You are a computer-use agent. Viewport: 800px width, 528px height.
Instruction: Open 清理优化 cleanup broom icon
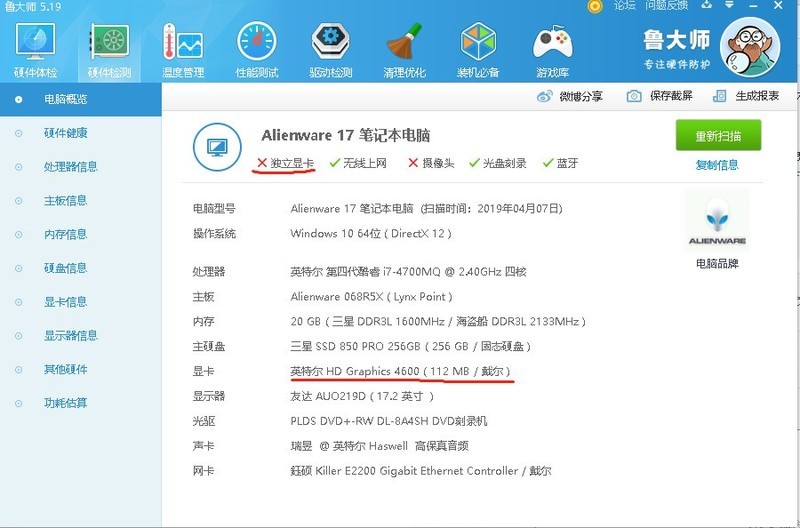404,46
